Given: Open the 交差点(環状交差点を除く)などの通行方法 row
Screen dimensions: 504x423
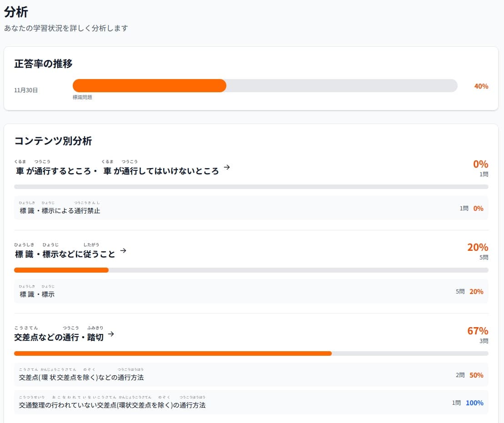Looking at the screenshot, I should click(x=252, y=374).
